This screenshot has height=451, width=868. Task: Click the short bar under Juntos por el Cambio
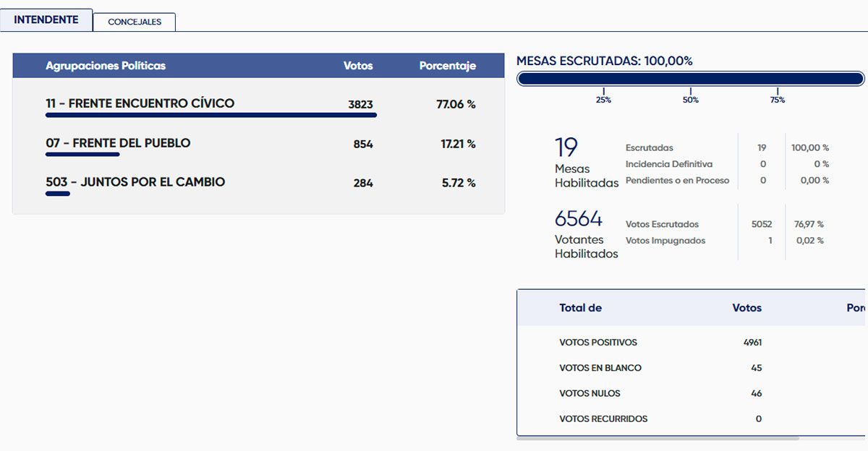(58, 194)
